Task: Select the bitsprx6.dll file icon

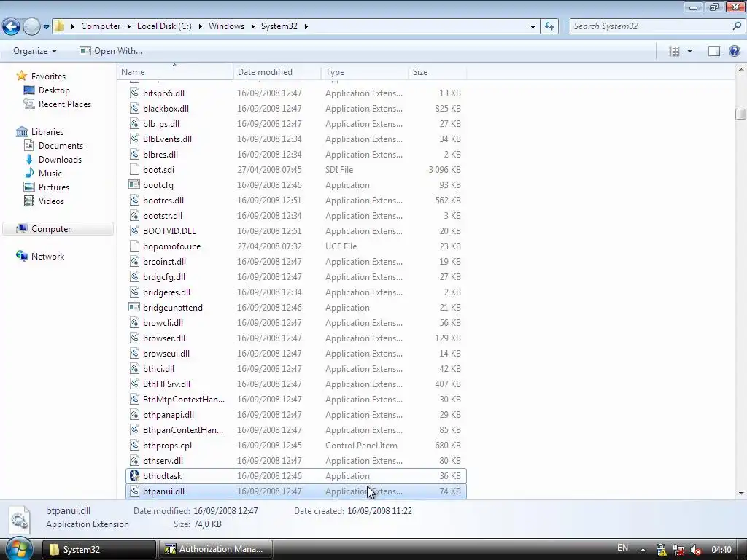Action: (x=135, y=93)
